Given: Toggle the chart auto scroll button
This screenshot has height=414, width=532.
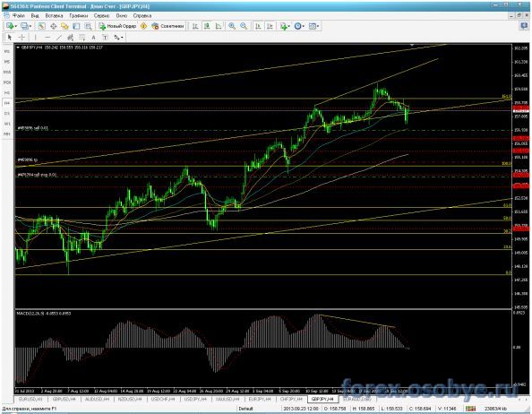Looking at the screenshot, I should coord(258,26).
